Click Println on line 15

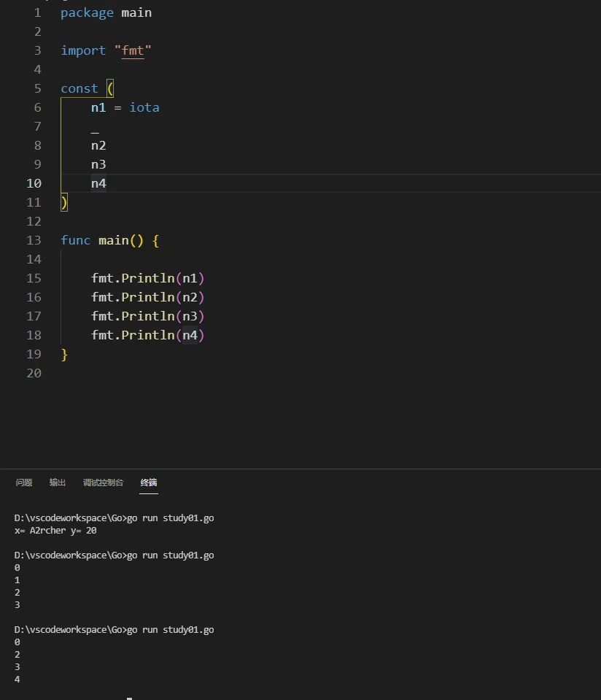147,278
